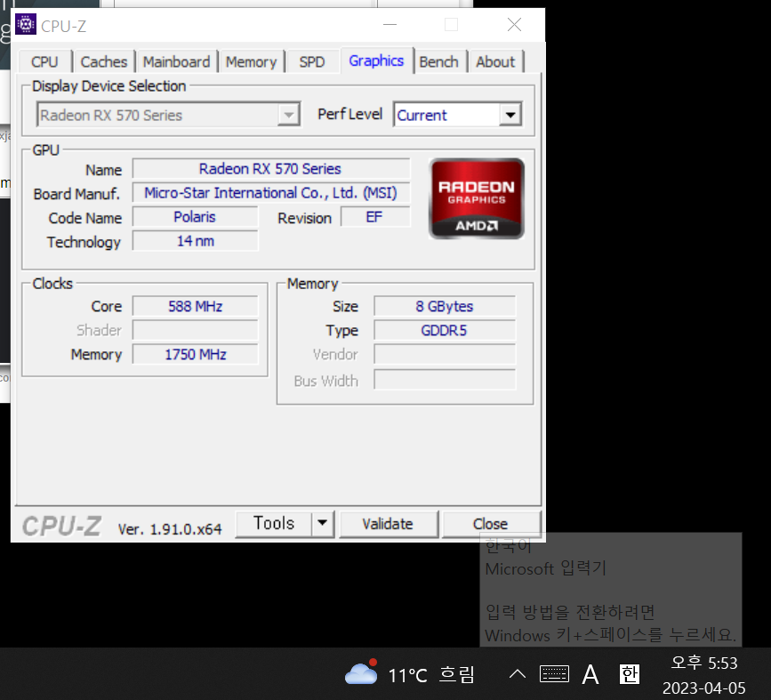771x700 pixels.
Task: Open the Caches tab
Action: coord(104,62)
